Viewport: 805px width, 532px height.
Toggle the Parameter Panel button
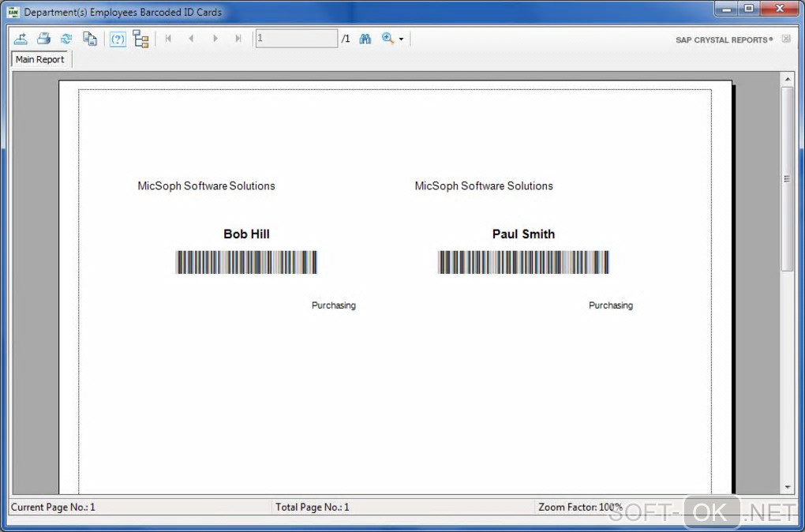pos(118,39)
